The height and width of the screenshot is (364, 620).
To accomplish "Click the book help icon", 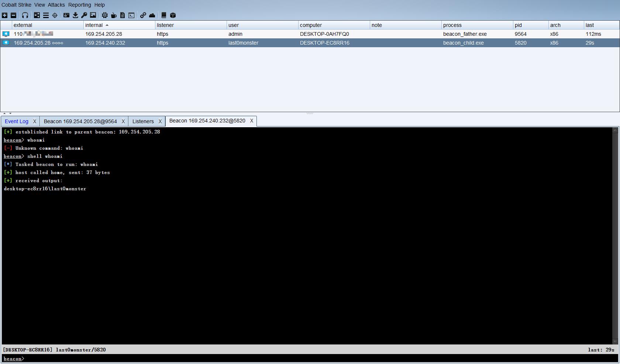I will click(164, 15).
